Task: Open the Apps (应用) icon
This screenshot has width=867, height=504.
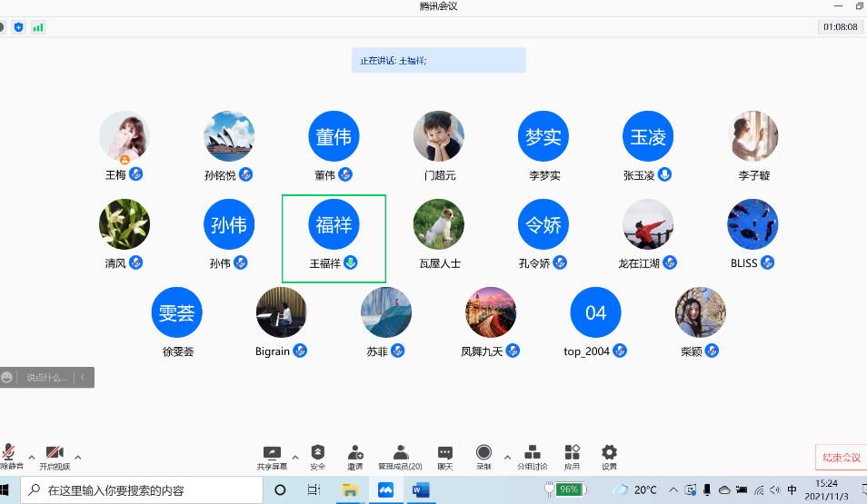Action: coord(572,453)
